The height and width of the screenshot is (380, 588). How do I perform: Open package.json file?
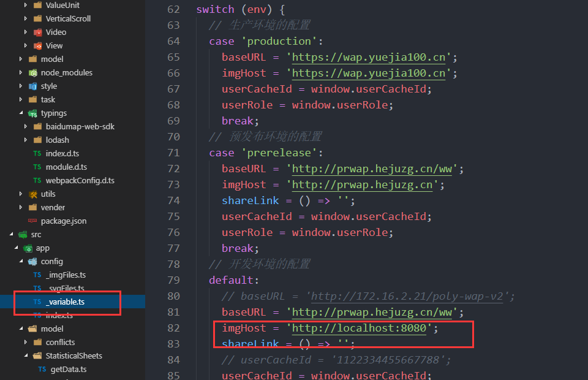click(x=64, y=221)
